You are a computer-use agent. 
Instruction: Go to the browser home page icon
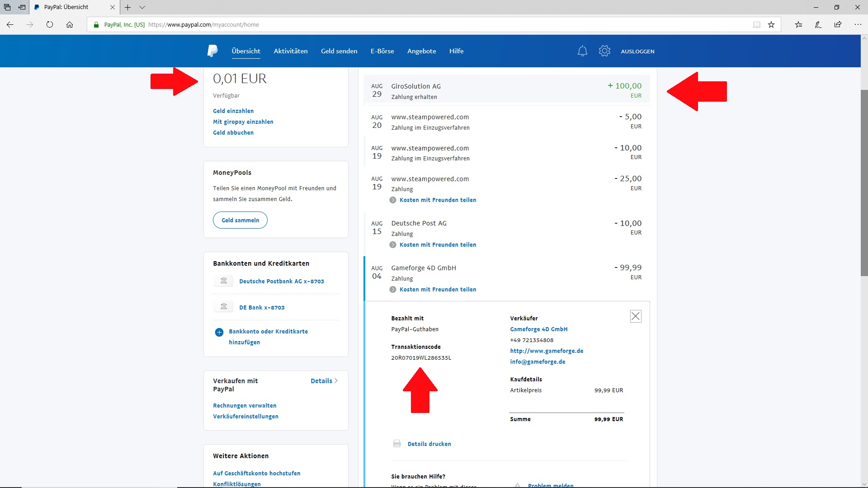70,24
